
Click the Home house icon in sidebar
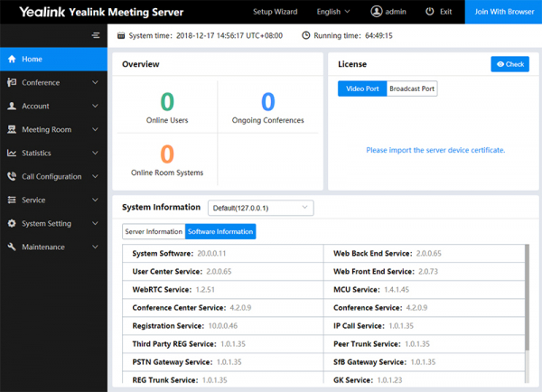[x=12, y=60]
